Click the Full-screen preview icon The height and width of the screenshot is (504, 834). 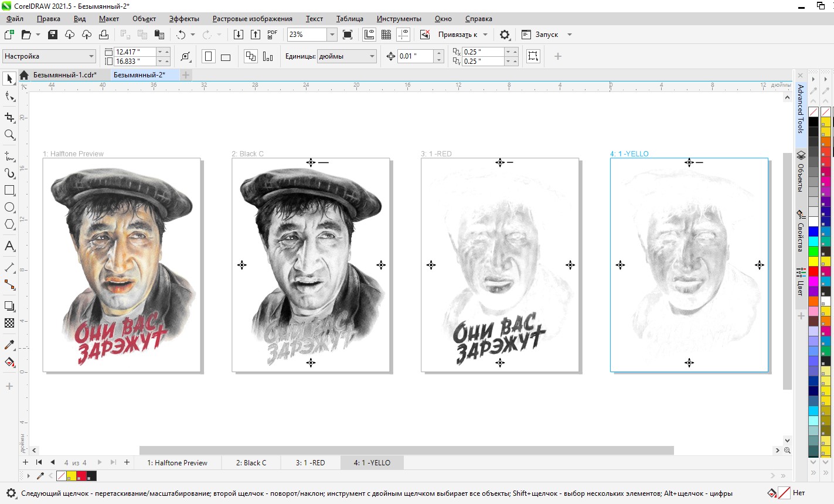pos(348,35)
